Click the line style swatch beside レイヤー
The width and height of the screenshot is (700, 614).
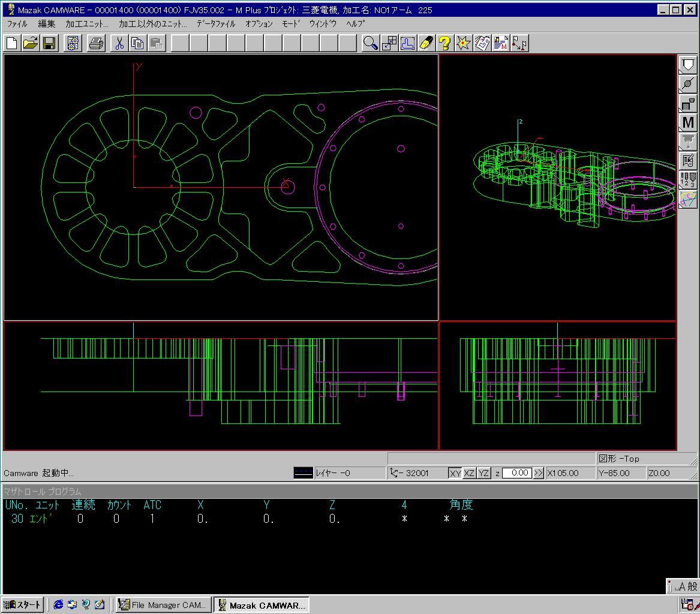coord(303,473)
